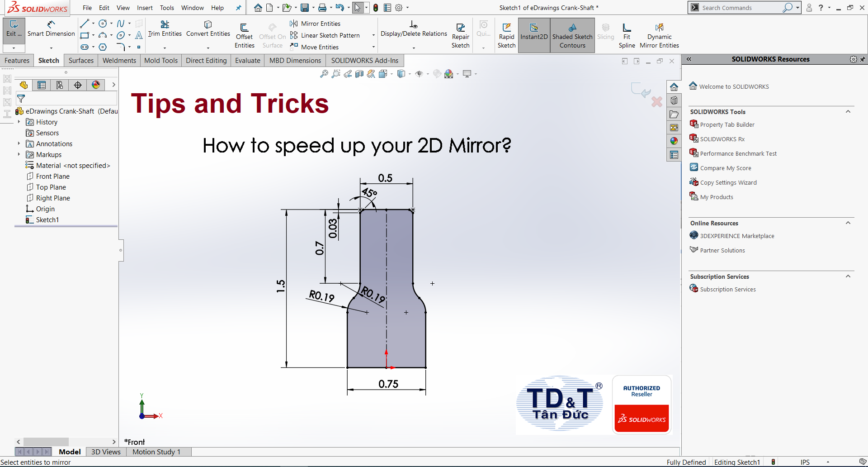Screen dimensions: 868x467
Task: Switch to the Features tab
Action: (17, 61)
